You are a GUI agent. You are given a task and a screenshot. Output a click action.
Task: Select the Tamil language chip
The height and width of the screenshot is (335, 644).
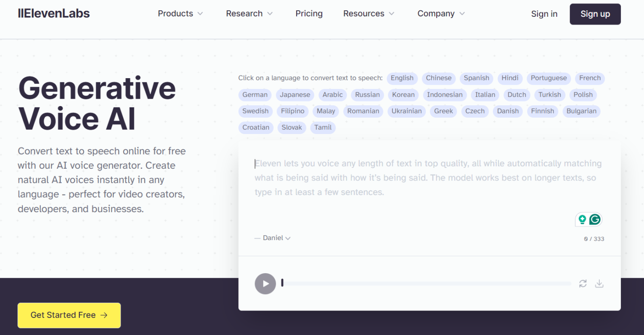(x=323, y=128)
